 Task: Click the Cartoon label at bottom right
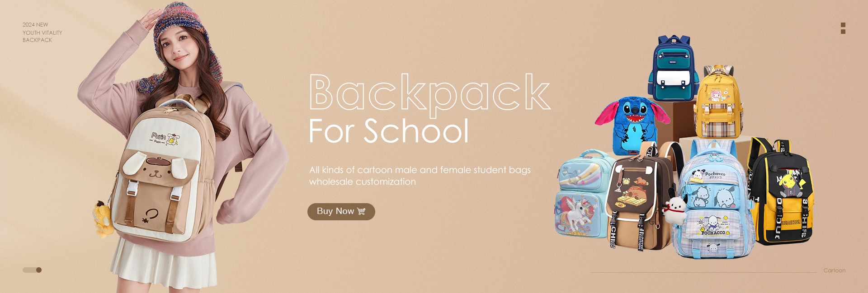pos(834,270)
